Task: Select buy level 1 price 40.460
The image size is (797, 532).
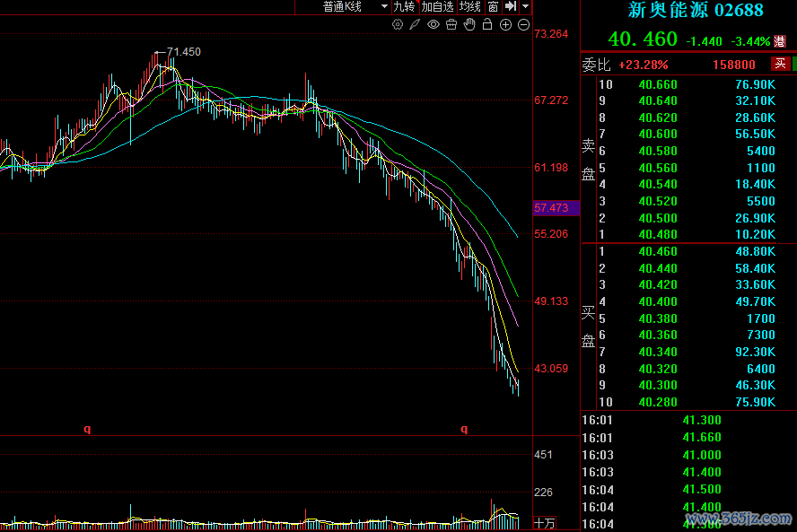Action: 658,251
